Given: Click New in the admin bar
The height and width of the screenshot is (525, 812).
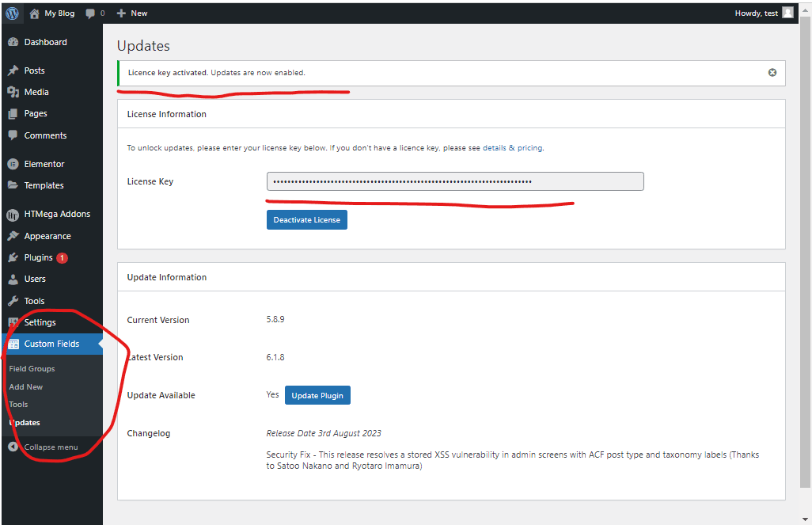Looking at the screenshot, I should (x=138, y=13).
